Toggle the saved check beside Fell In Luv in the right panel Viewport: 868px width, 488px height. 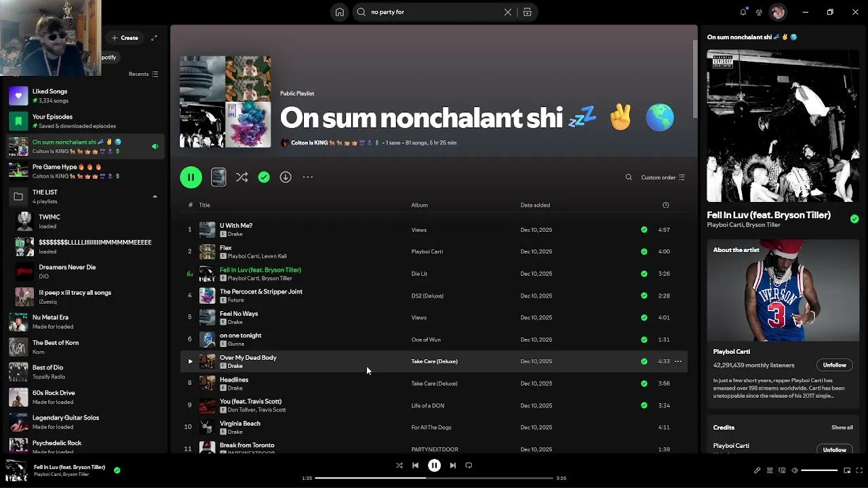(854, 218)
